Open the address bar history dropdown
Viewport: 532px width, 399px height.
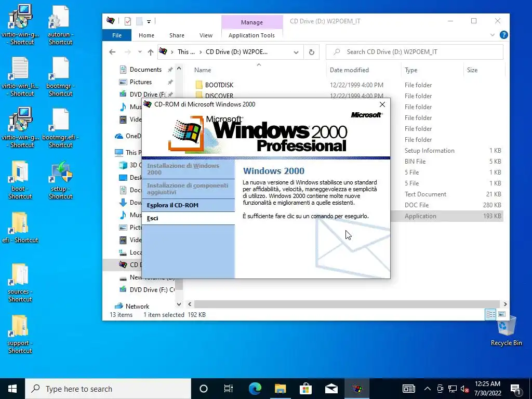[x=296, y=52]
